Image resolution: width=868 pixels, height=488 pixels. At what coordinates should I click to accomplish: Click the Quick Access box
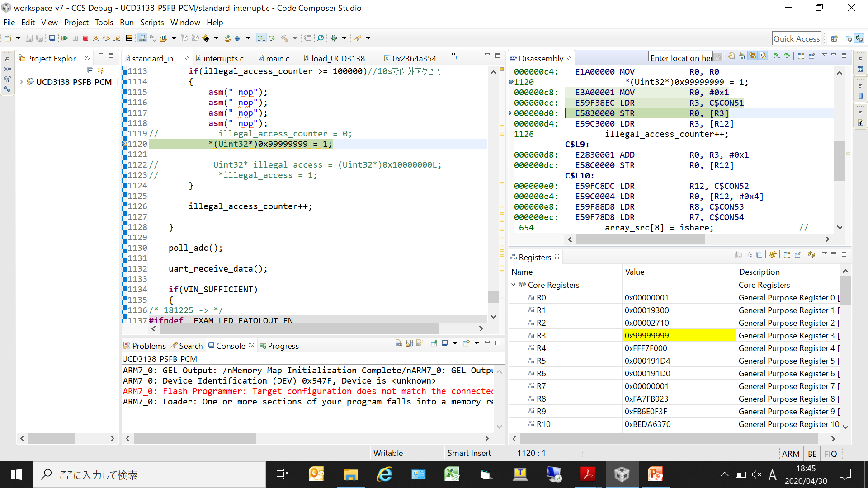click(796, 39)
